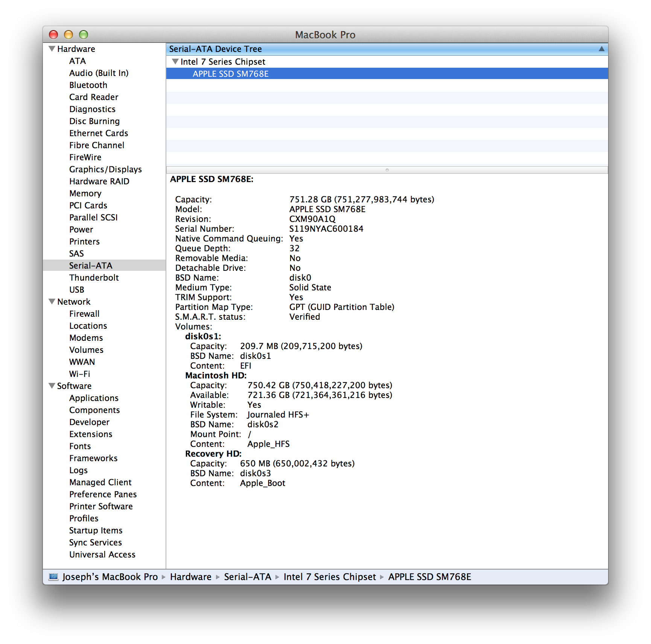Collapse the Software section triangle
This screenshot has width=651, height=644.
click(52, 386)
